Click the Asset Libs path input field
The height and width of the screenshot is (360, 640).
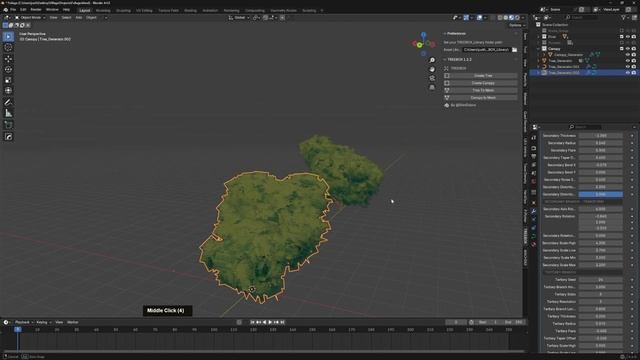tap(486, 50)
